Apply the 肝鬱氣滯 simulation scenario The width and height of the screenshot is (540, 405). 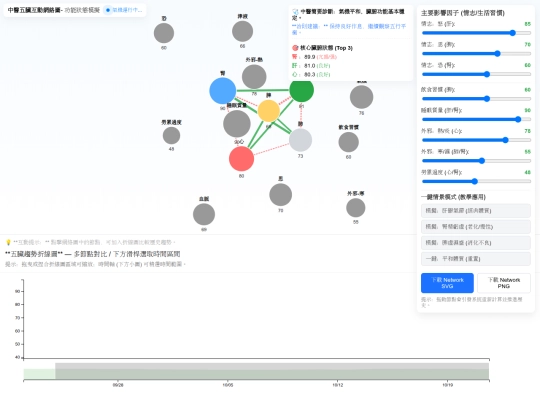point(476,210)
